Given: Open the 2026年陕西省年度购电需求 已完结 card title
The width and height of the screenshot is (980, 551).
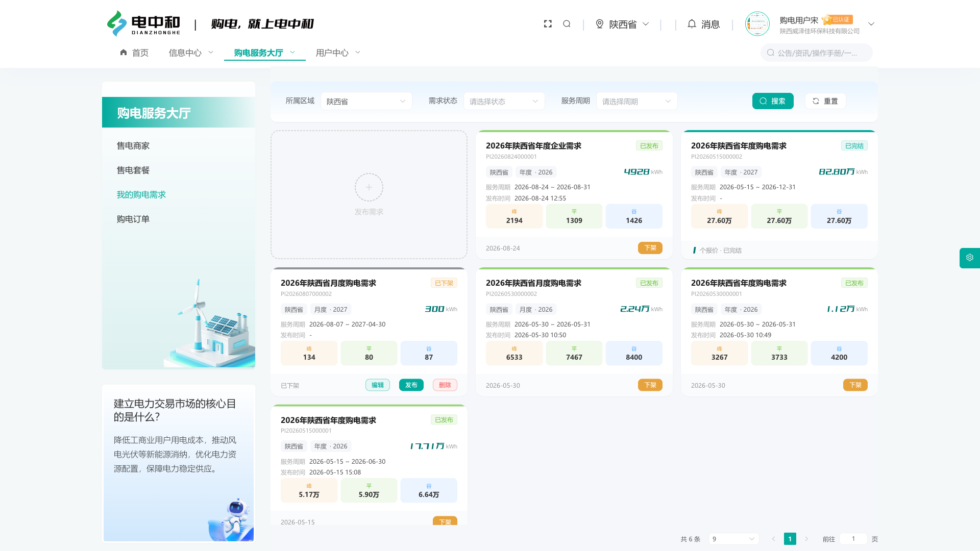Looking at the screenshot, I should (739, 146).
